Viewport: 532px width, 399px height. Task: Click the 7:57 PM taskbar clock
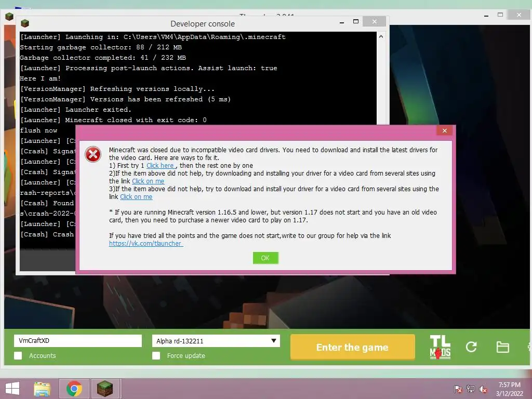pyautogui.click(x=509, y=385)
